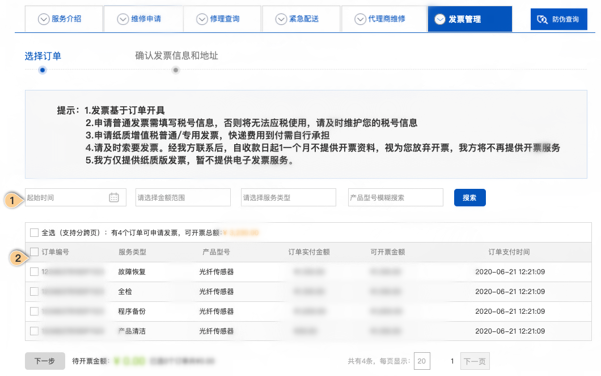
Task: Click the 可开票金额 column header
Action: tap(388, 252)
